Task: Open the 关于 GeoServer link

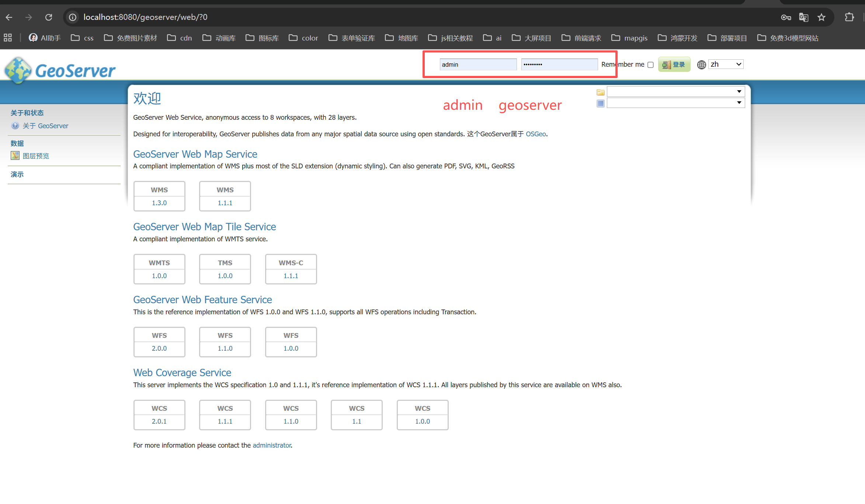Action: (45, 126)
